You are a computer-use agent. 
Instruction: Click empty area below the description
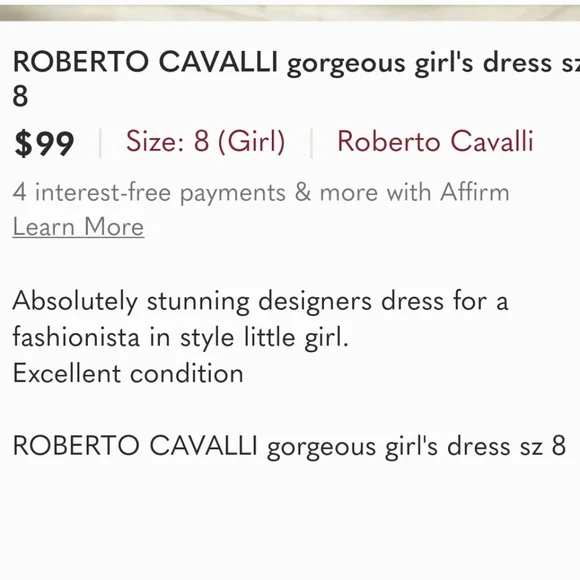[290, 522]
